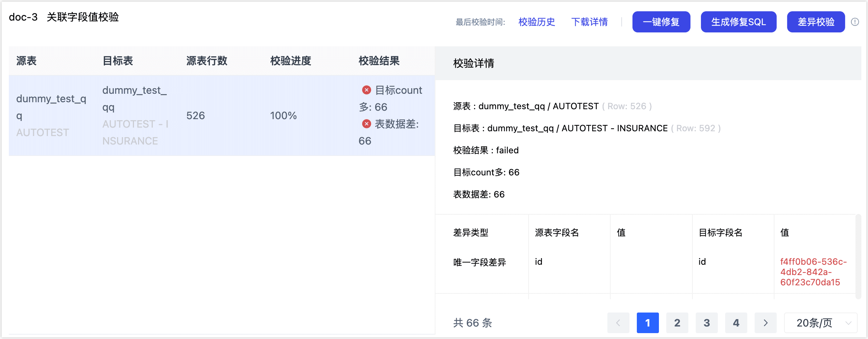Open the 校验历史 link
Viewport: 868px width, 339px height.
pyautogui.click(x=536, y=22)
